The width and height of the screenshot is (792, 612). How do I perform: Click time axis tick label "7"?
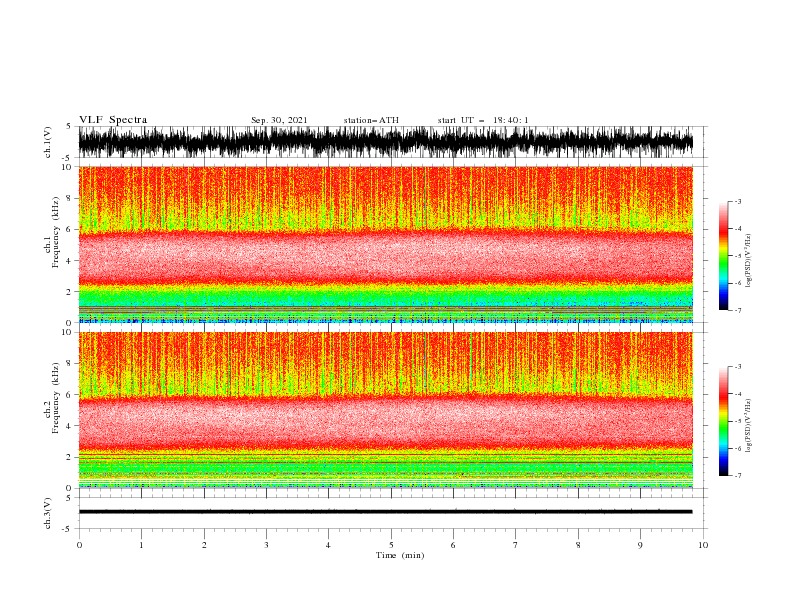click(516, 545)
